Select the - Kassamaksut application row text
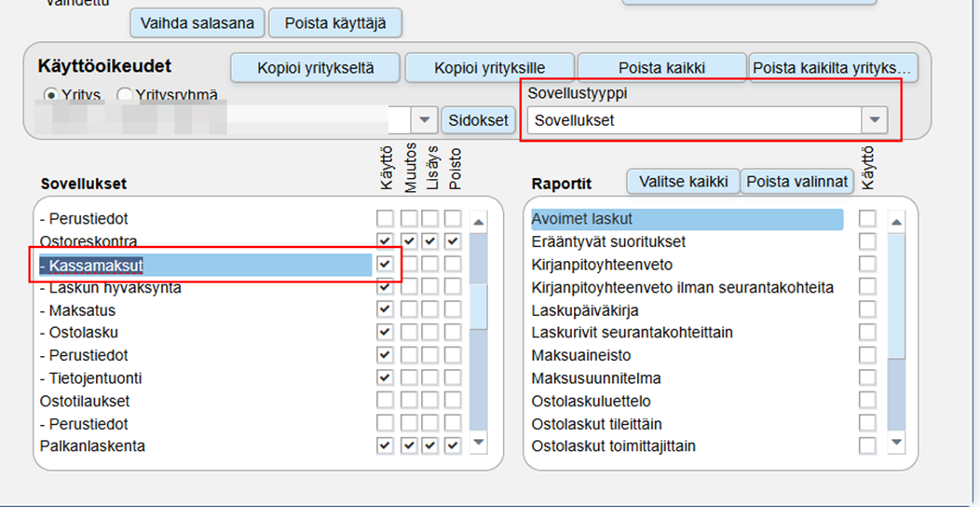The height and width of the screenshot is (507, 980). (91, 265)
